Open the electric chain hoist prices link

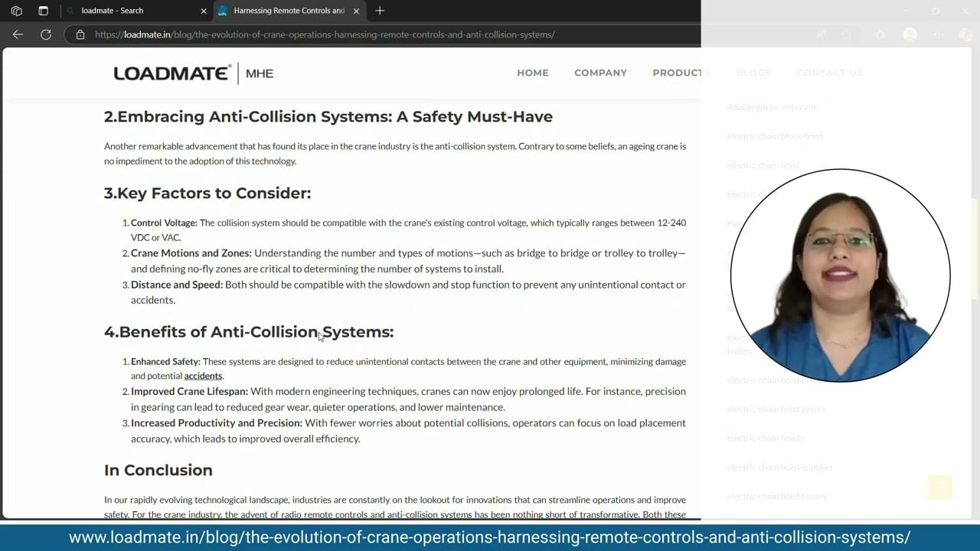tap(776, 409)
